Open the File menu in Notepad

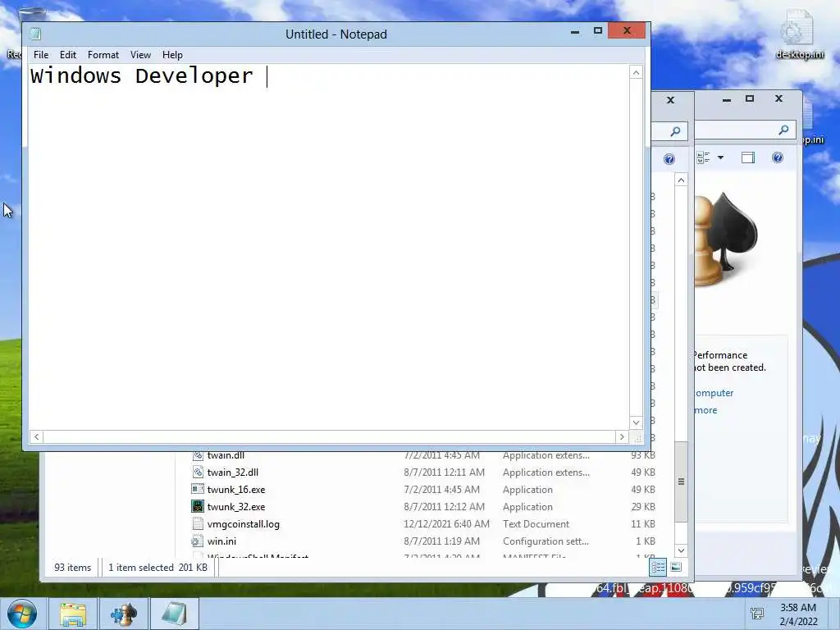click(41, 55)
